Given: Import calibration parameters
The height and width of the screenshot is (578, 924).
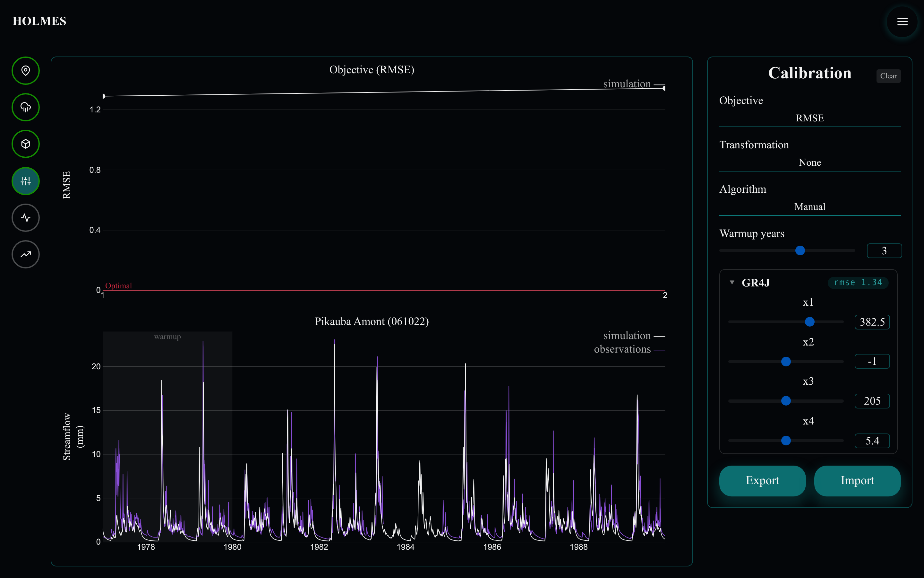Looking at the screenshot, I should coord(857,480).
